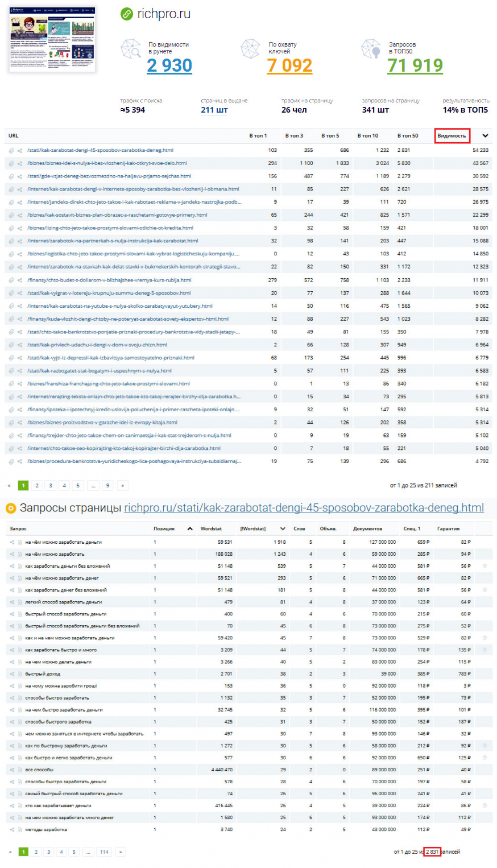Click the paperclip icon for /biznes/kak-sostavit-biznes-plan row
This screenshot has width=497, height=868.
pos(11,215)
